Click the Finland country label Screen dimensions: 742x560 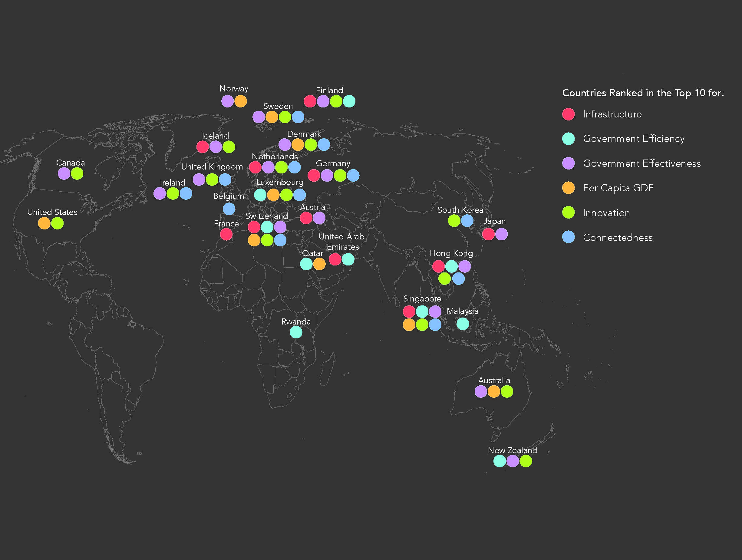coord(329,90)
